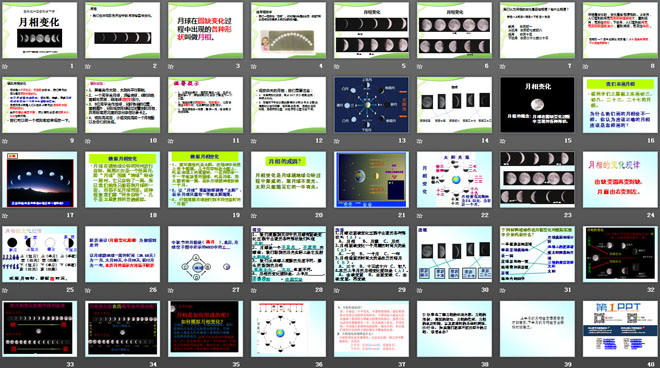
Task: Click the animation star icon under slide 27
Action: [171, 290]
